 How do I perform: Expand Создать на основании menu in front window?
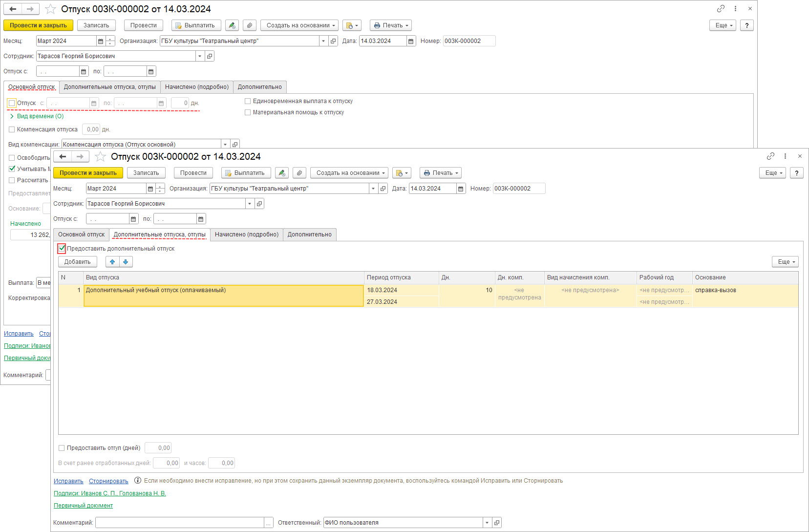349,173
